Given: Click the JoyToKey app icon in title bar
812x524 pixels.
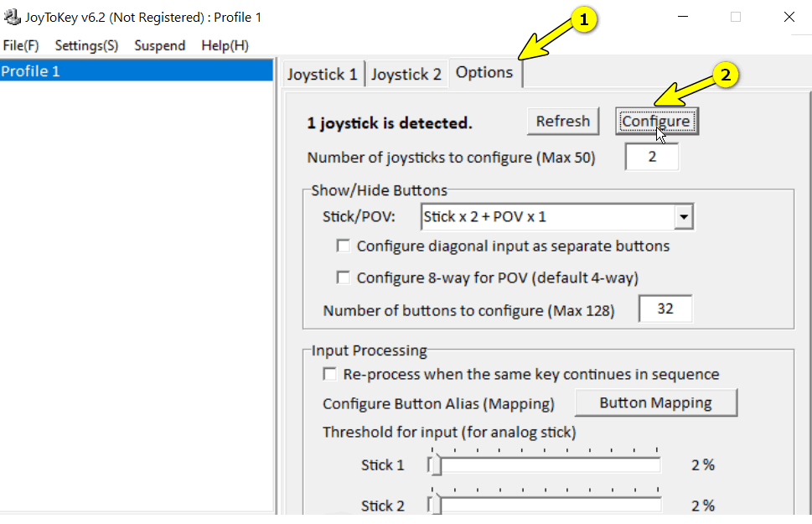Looking at the screenshot, I should coord(13,17).
